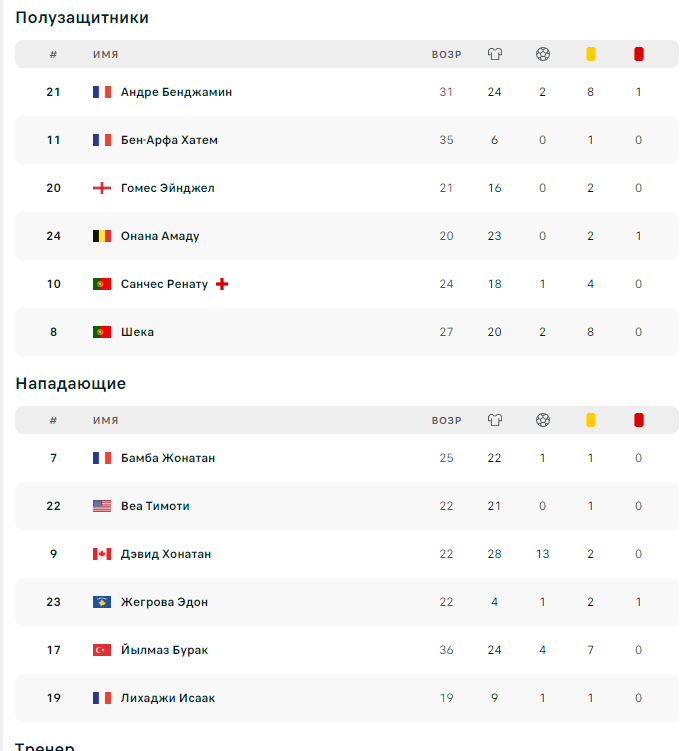This screenshot has height=751, width=682.
Task: Open player Жегрова Эдон
Action: coord(164,602)
